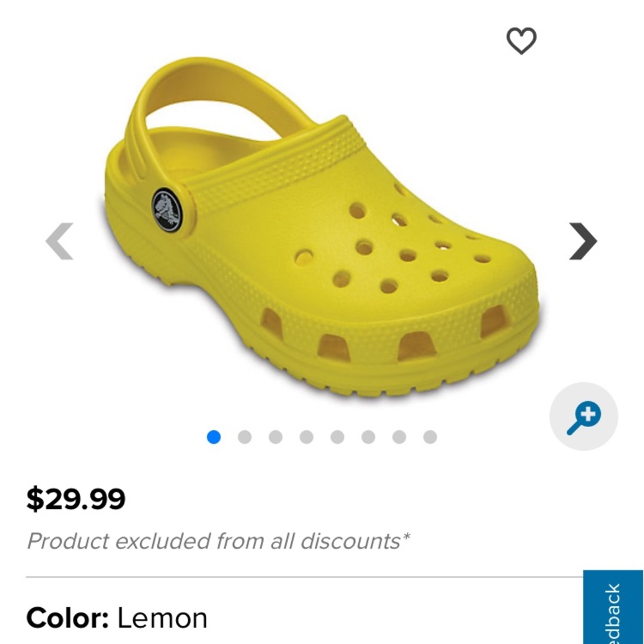
Task: Jump to the fourth carousel dot
Action: pyautogui.click(x=307, y=437)
